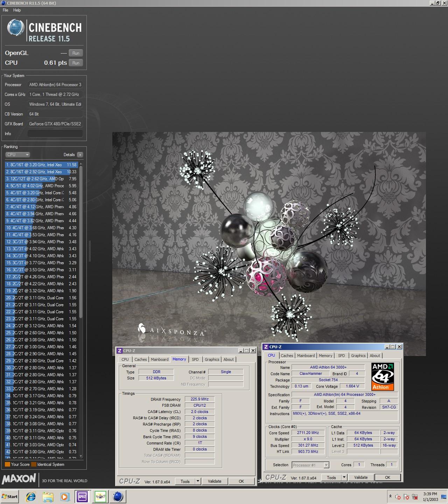Click the Core Voltage 1.664 V field
The width and height of the screenshot is (448, 504).
click(x=352, y=386)
